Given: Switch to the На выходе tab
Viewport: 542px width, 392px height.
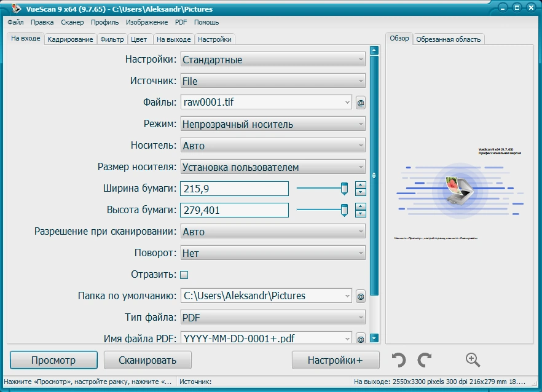Looking at the screenshot, I should [173, 39].
